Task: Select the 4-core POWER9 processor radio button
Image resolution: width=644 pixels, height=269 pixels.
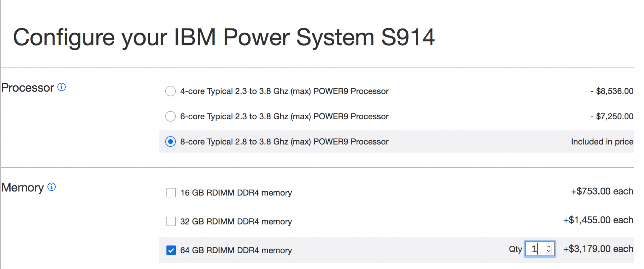Action: click(x=170, y=91)
